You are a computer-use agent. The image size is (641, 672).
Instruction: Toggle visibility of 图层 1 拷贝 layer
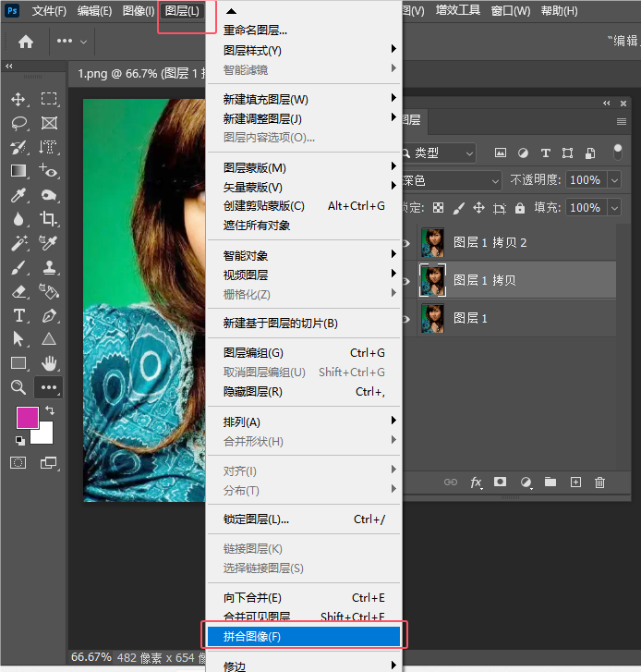(x=406, y=281)
